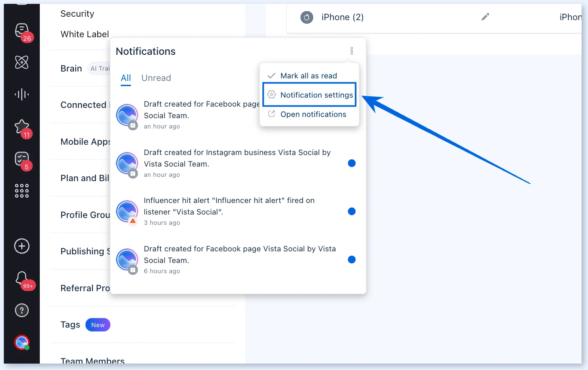Click the plus create icon in sidebar
Viewport: 588px width, 370px height.
[22, 246]
